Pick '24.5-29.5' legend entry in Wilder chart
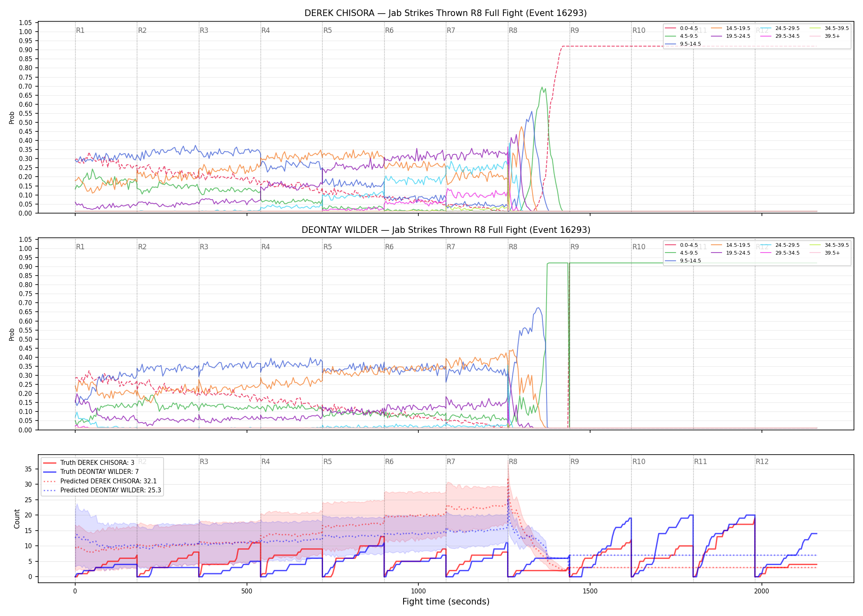 (x=780, y=245)
